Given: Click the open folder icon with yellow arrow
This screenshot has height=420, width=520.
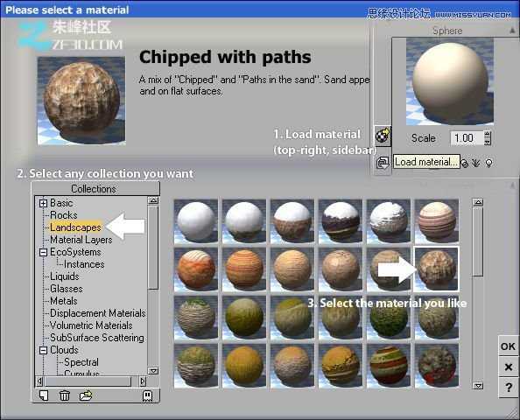Looking at the screenshot, I should point(86,395).
